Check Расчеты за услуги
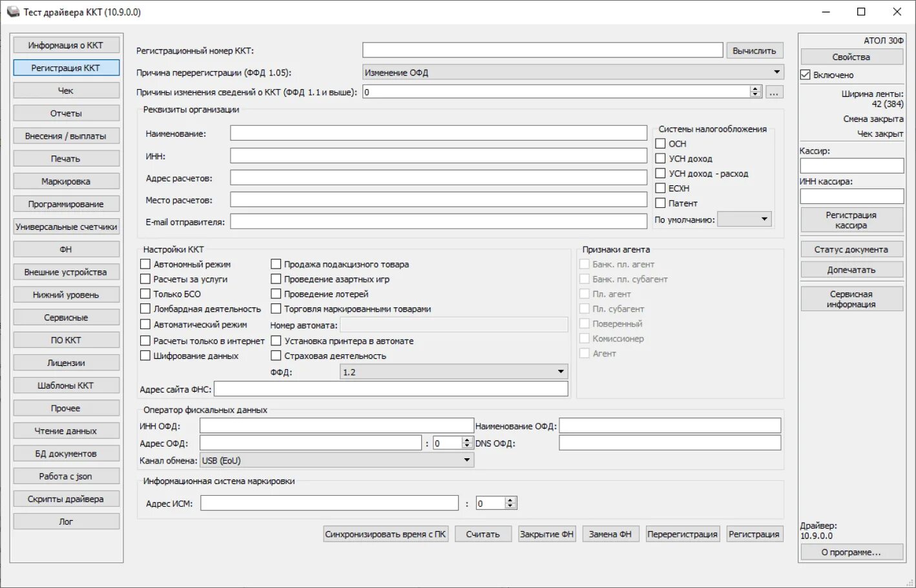Screen dimensions: 916x588 click(x=145, y=279)
